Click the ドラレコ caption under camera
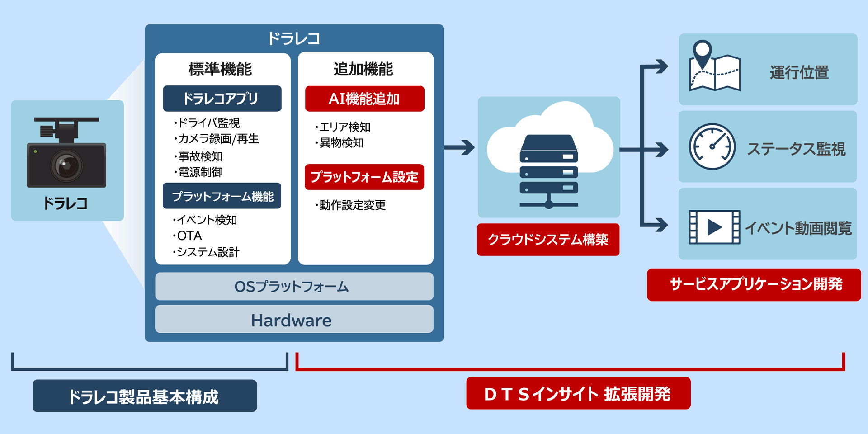 tap(66, 203)
